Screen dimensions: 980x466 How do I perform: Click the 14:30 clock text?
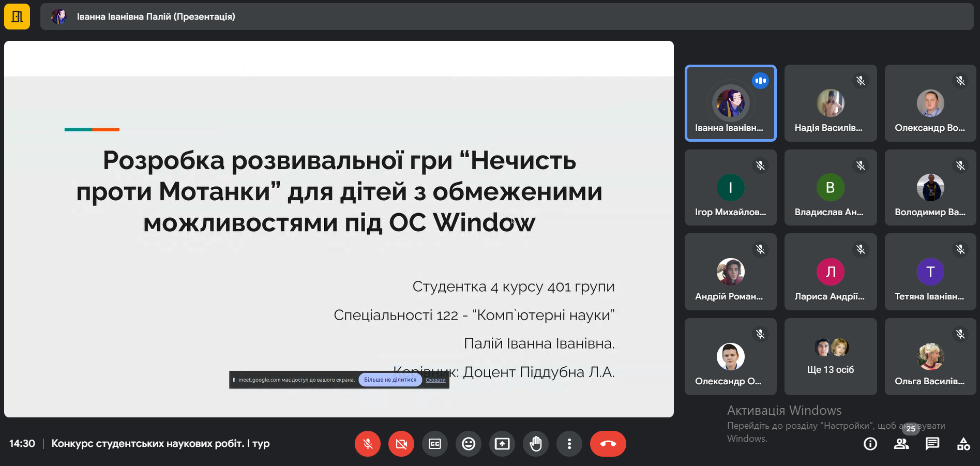pos(22,443)
